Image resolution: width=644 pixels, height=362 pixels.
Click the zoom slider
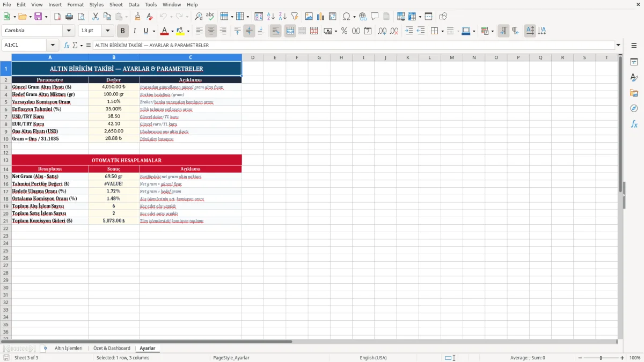click(x=600, y=358)
